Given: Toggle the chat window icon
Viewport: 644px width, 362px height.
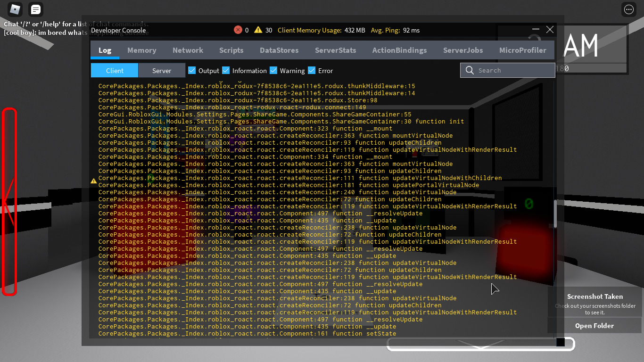Looking at the screenshot, I should click(x=35, y=9).
